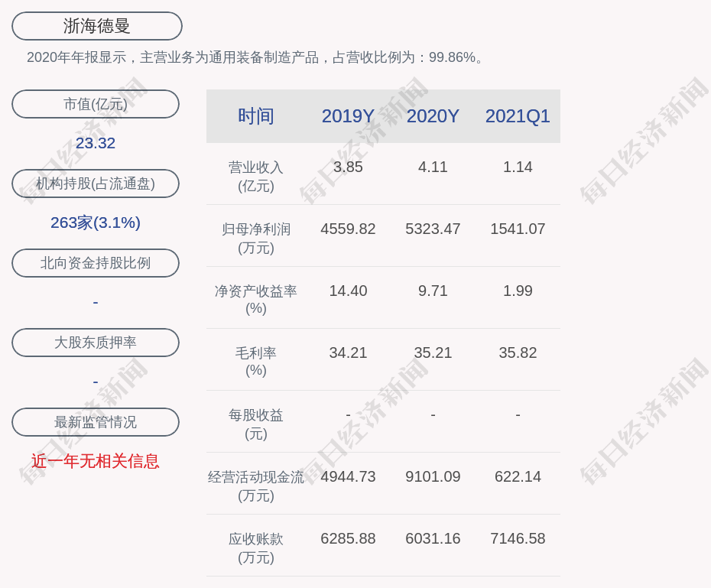Click the 2019Y column header
The height and width of the screenshot is (588, 711).
348,116
